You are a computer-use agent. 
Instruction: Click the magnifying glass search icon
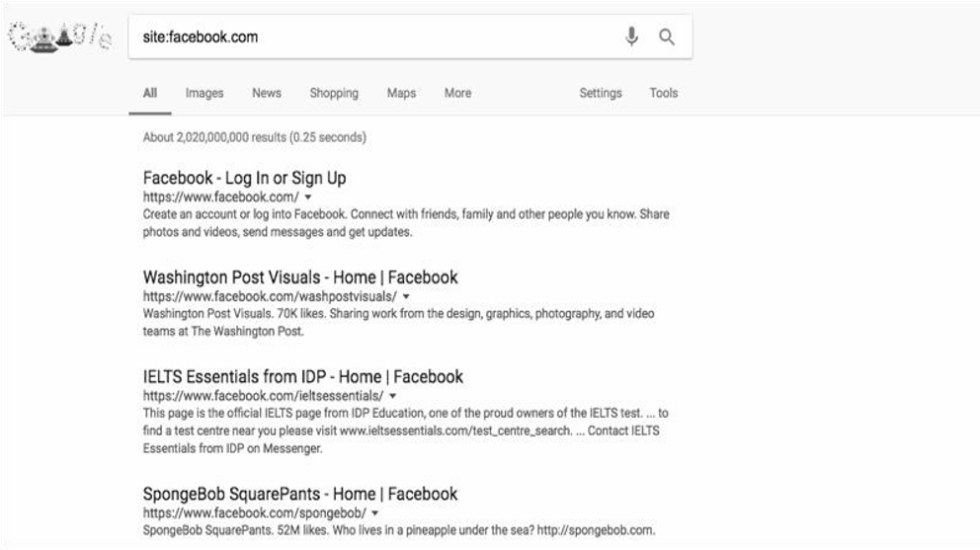[667, 37]
